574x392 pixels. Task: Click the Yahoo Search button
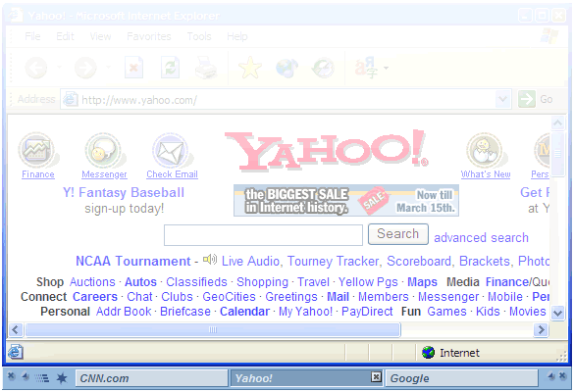[398, 234]
